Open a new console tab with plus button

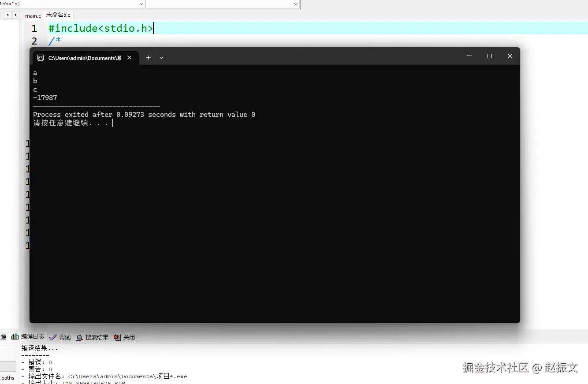[149, 58]
